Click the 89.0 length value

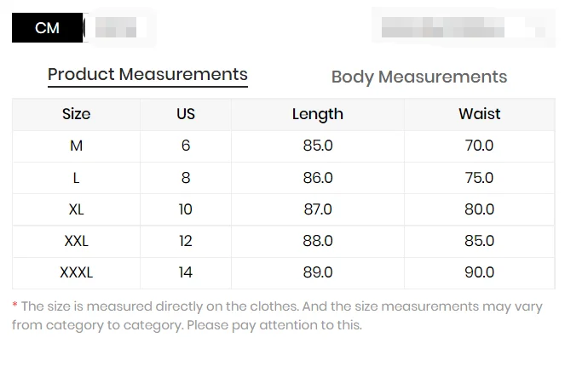click(x=318, y=273)
